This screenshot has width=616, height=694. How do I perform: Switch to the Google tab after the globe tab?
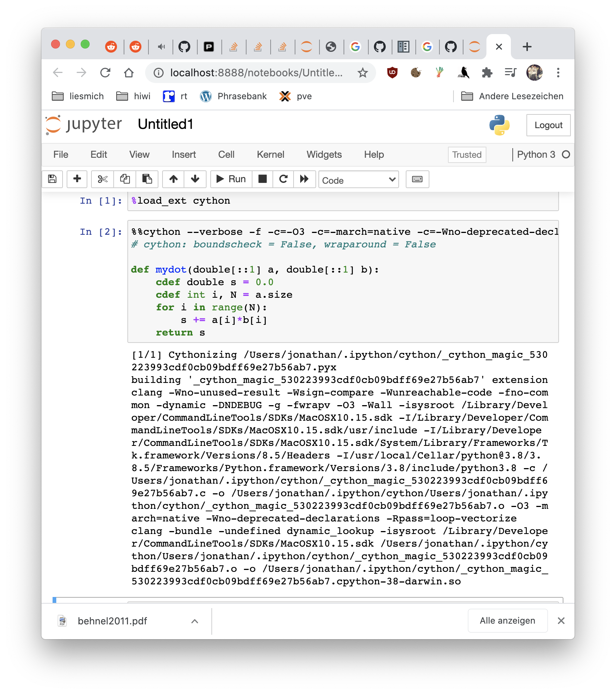pyautogui.click(x=355, y=47)
